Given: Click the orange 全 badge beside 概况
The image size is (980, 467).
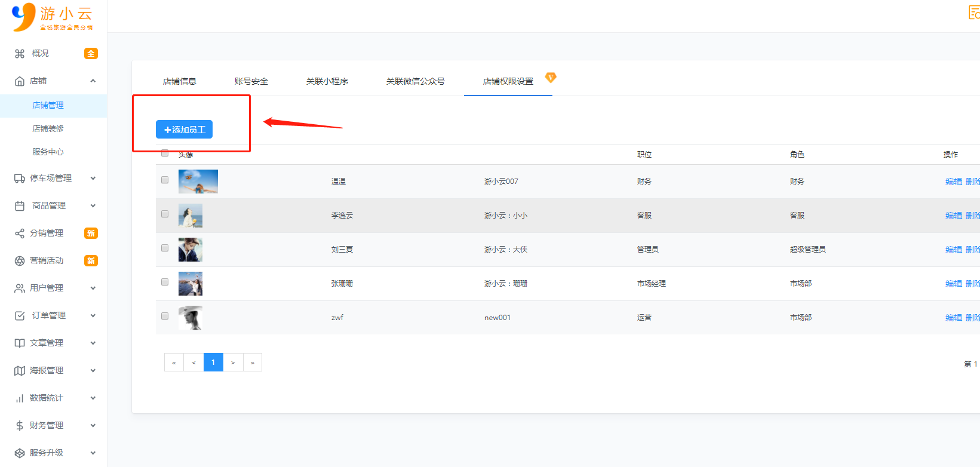Looking at the screenshot, I should 91,54.
